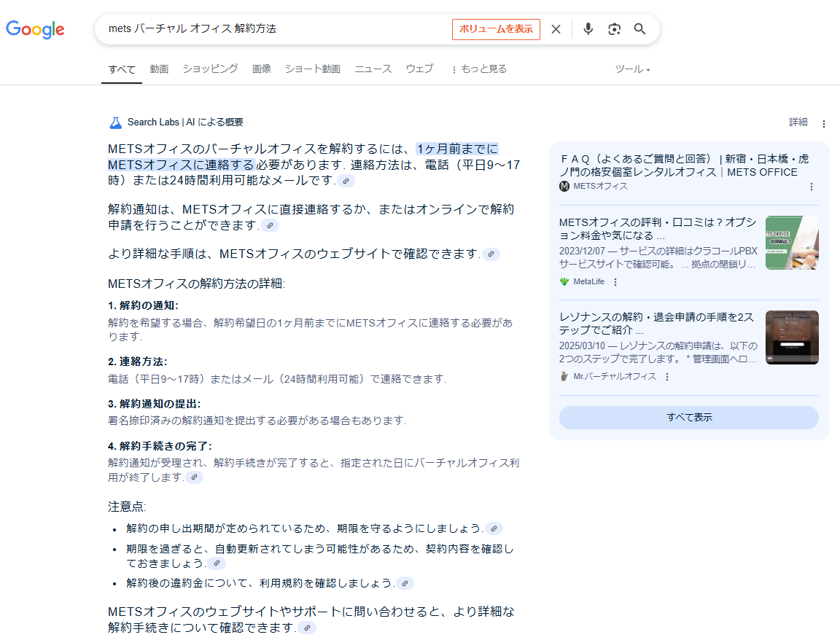The image size is (840, 640).
Task: Click レゾナンスの解約 article thumbnail
Action: click(x=792, y=337)
